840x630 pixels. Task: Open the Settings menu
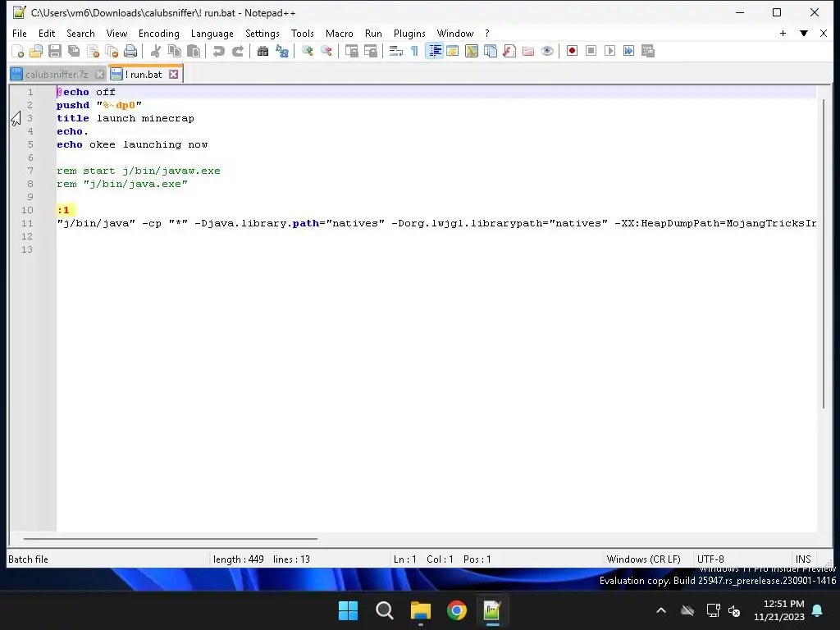point(262,33)
